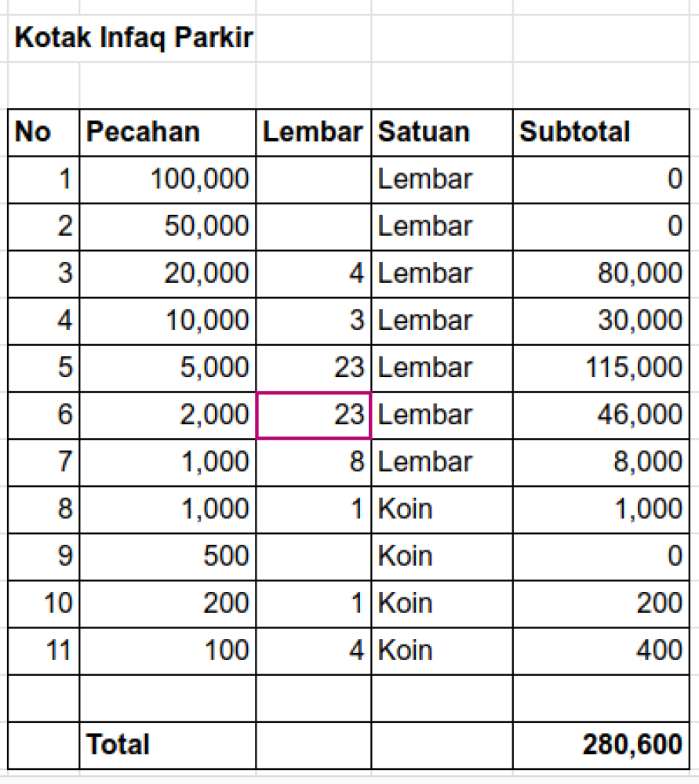Select the 46,000 subtotal cell
The width and height of the screenshot is (699, 784).
pos(600,415)
